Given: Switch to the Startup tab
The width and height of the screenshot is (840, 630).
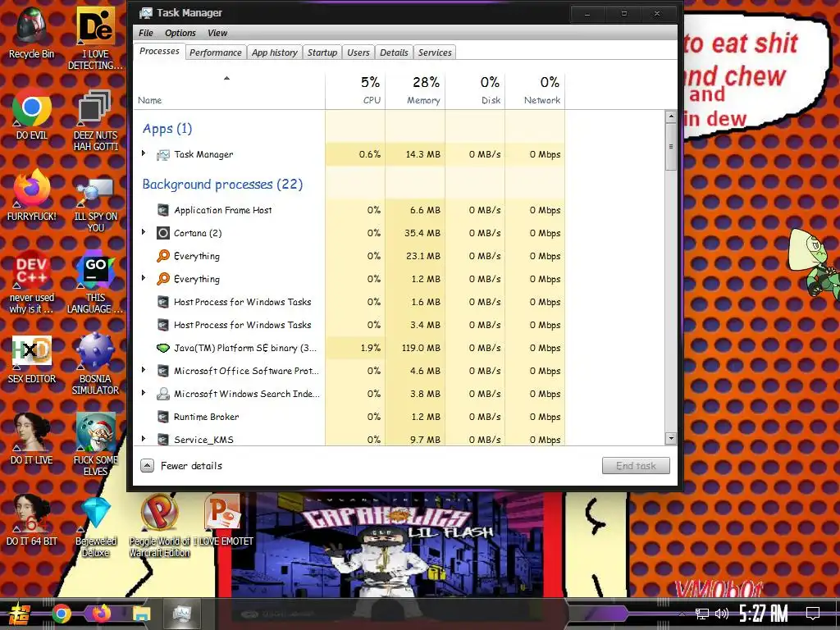Looking at the screenshot, I should coord(322,52).
